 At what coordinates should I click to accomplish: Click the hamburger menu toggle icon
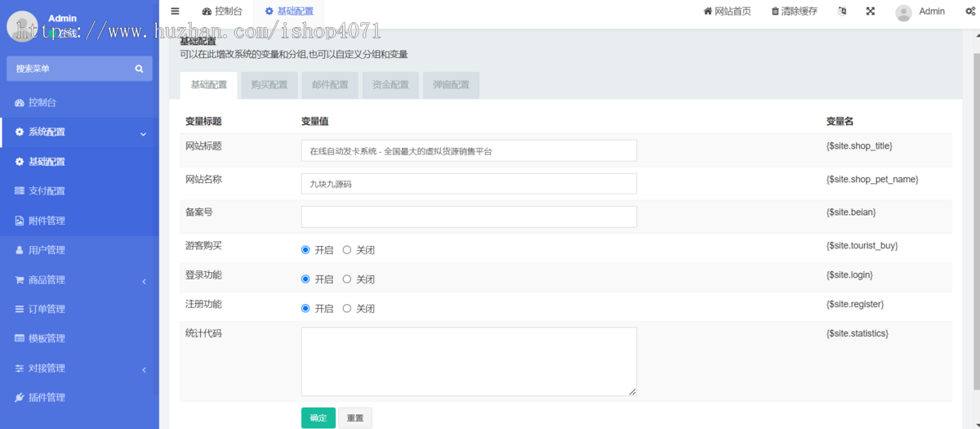(175, 11)
